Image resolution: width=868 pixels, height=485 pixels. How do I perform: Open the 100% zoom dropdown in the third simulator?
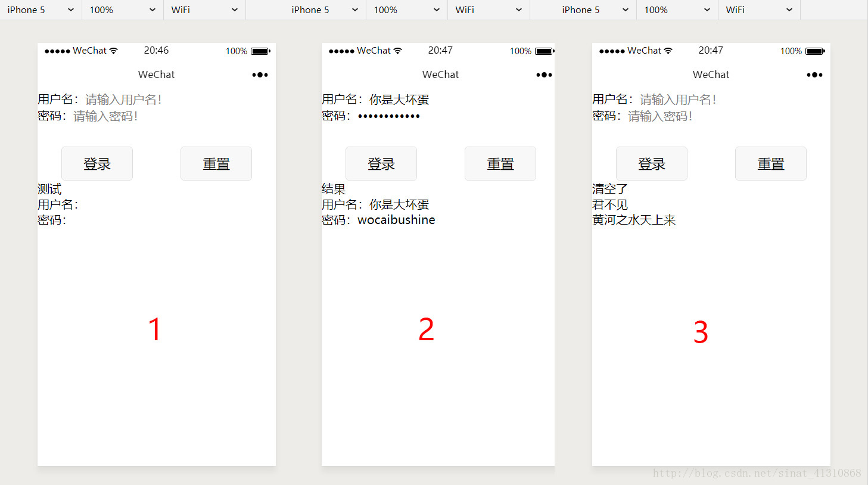pos(677,10)
